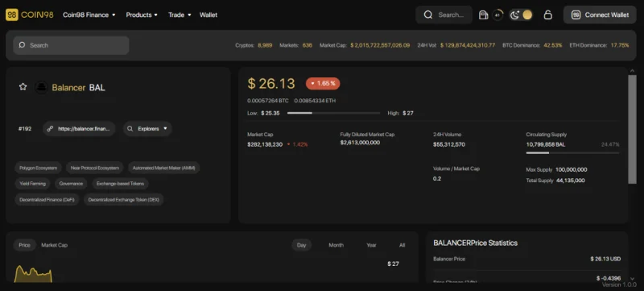This screenshot has height=291, width=644.
Task: Click the wallet icon in Connect Wallet
Action: [x=576, y=15]
